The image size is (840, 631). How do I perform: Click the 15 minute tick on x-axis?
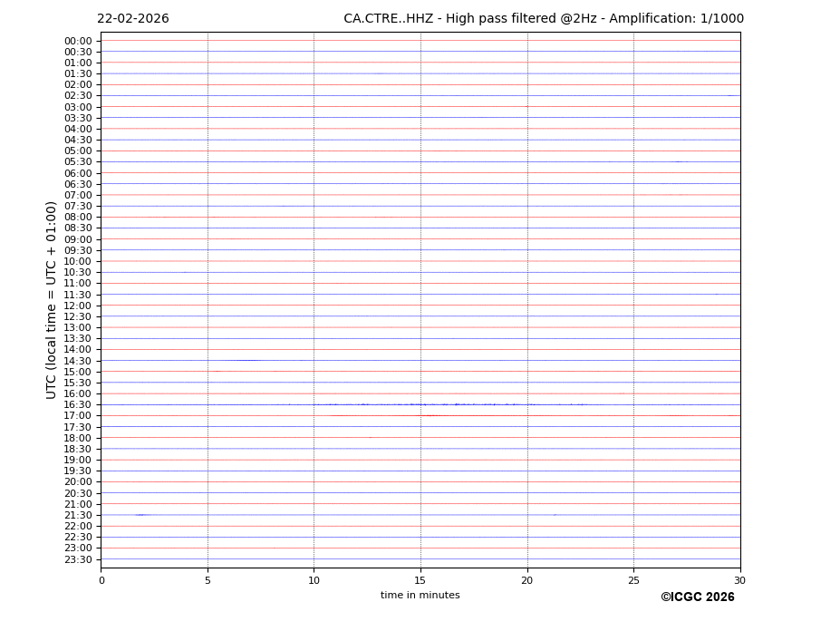pos(420,580)
